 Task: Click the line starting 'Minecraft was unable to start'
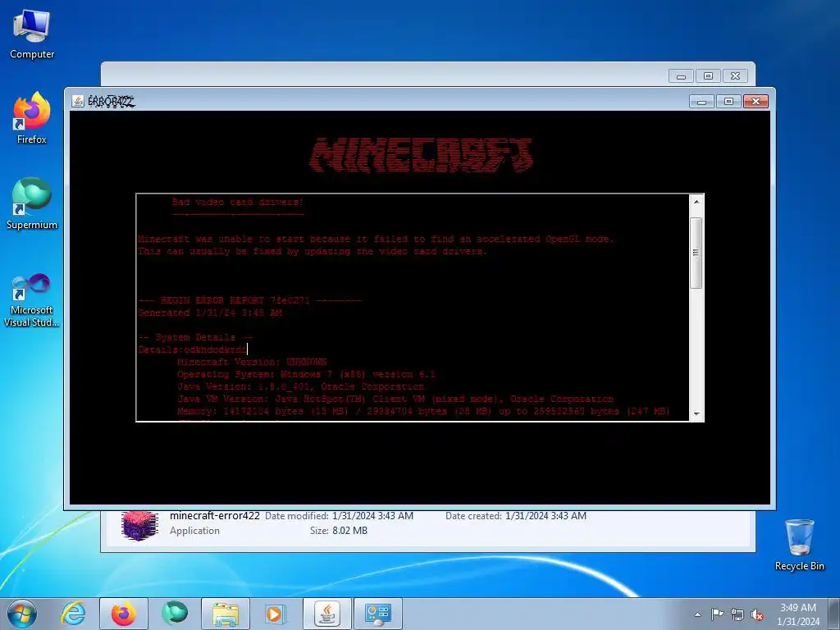pos(376,239)
